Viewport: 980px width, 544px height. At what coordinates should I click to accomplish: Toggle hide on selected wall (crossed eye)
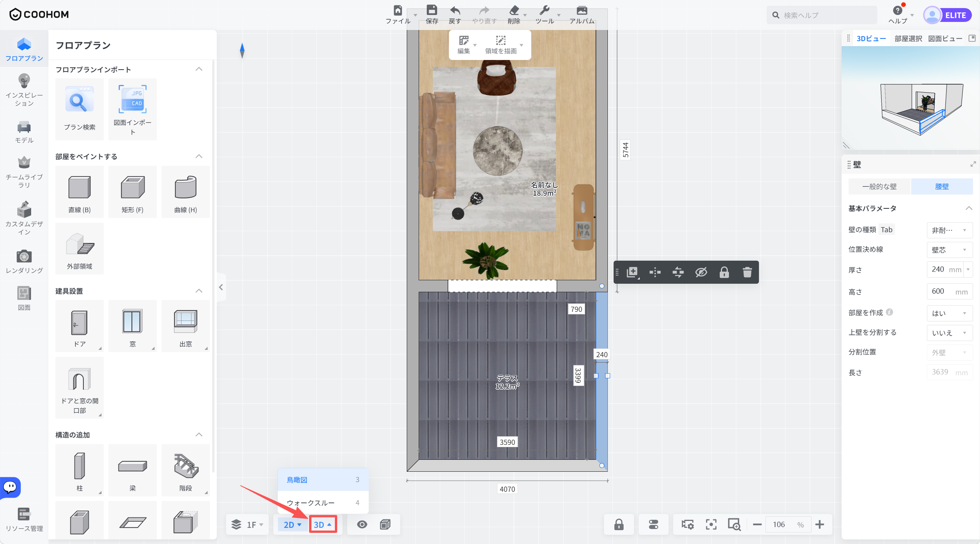click(x=701, y=272)
